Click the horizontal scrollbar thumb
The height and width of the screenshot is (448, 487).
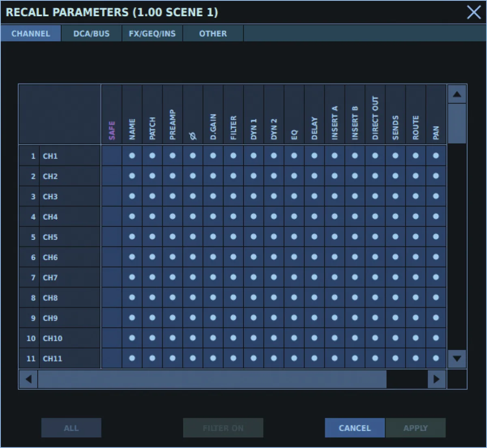212,379
